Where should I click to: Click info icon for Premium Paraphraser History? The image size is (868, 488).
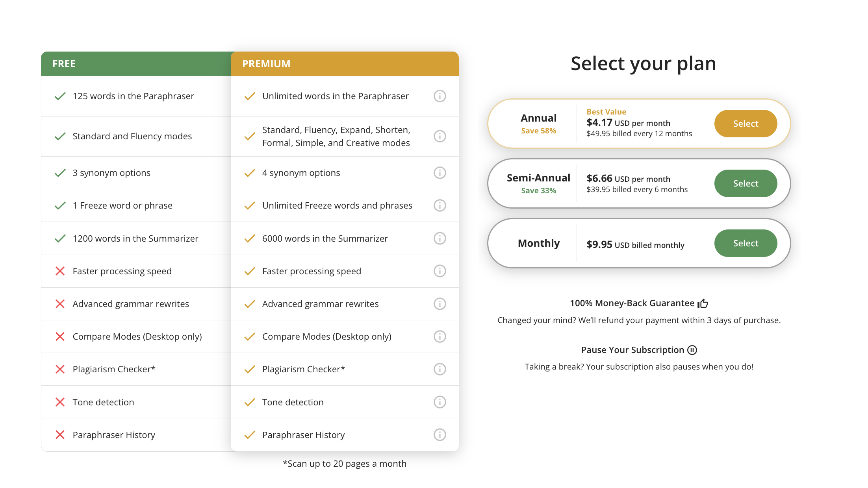coord(440,435)
